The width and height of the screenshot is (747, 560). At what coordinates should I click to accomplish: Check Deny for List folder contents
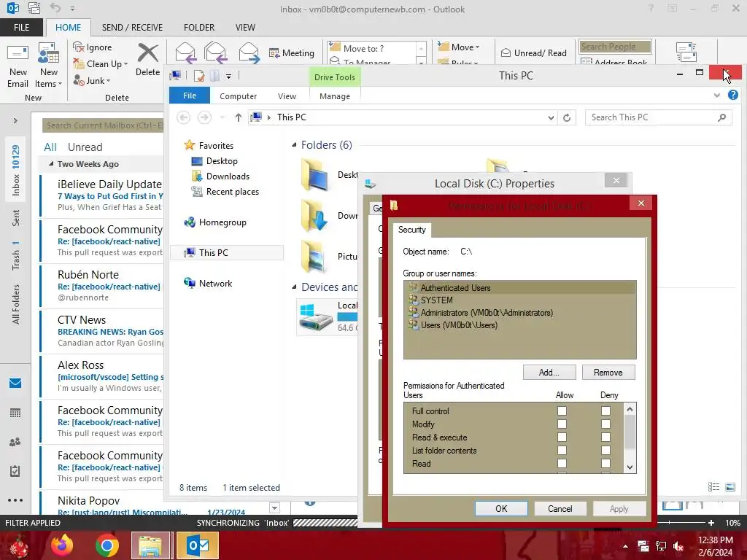[x=605, y=450]
